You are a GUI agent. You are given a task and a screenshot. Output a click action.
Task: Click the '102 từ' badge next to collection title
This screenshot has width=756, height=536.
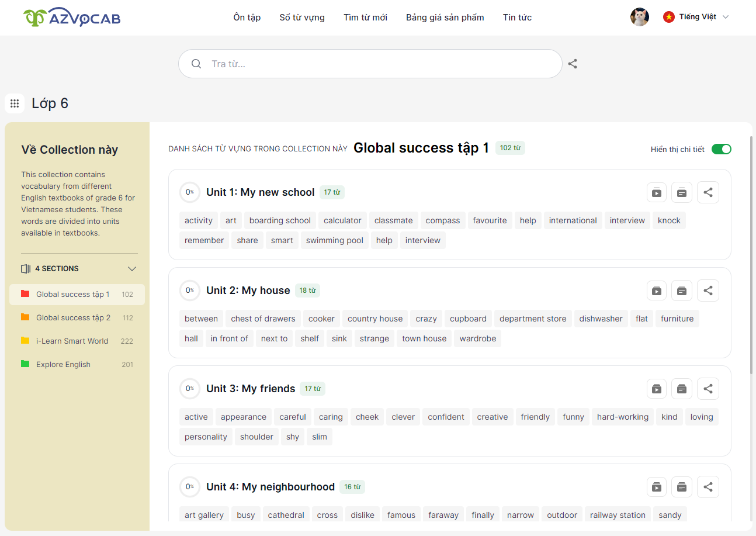click(510, 148)
